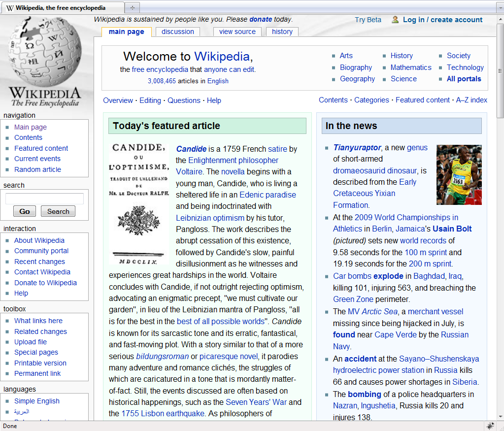Image resolution: width=504 pixels, height=431 pixels.
Task: Click Tianyuraptor news link
Action: coord(357,147)
